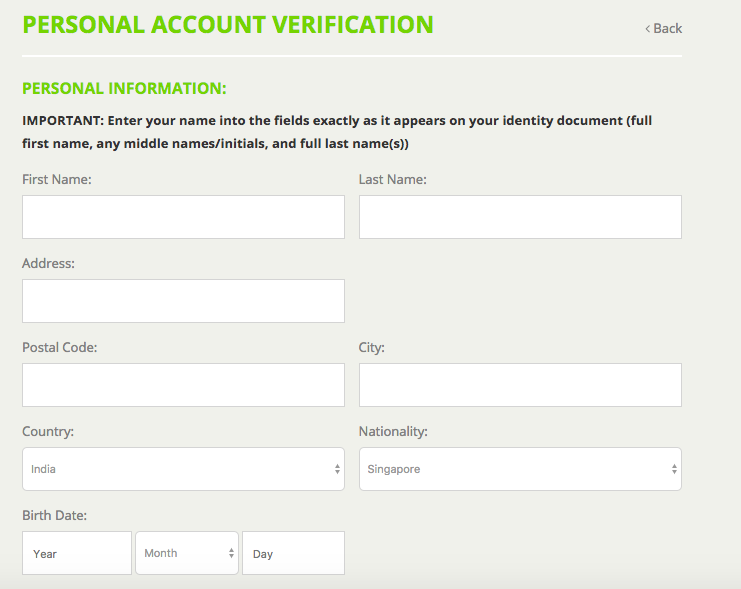Image resolution: width=741 pixels, height=589 pixels.
Task: Click the City label
Action: click(371, 347)
